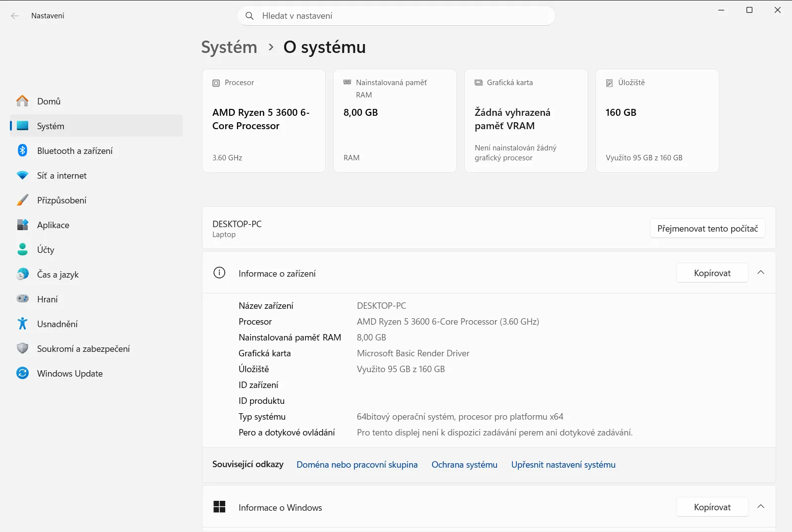Open the Domů home icon
The height and width of the screenshot is (532, 792).
(22, 101)
